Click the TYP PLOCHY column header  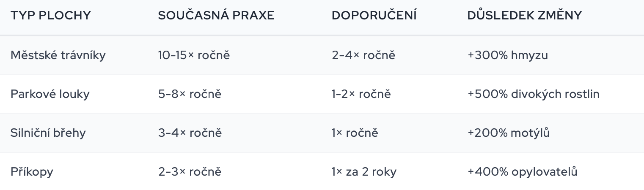51,16
